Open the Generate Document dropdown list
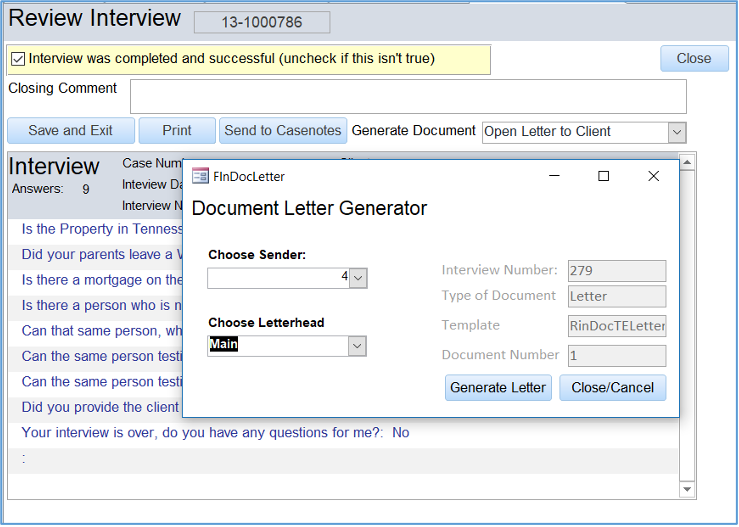 tap(676, 132)
